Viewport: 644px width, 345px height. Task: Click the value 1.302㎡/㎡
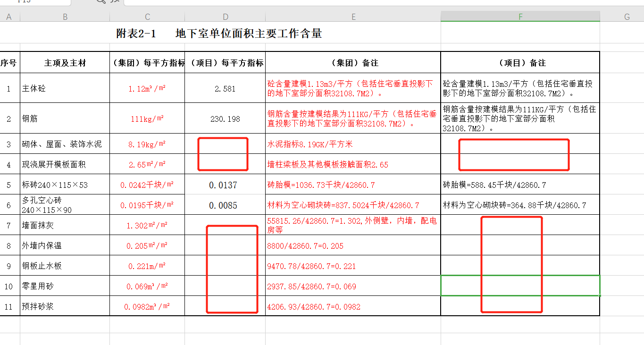[x=147, y=225]
